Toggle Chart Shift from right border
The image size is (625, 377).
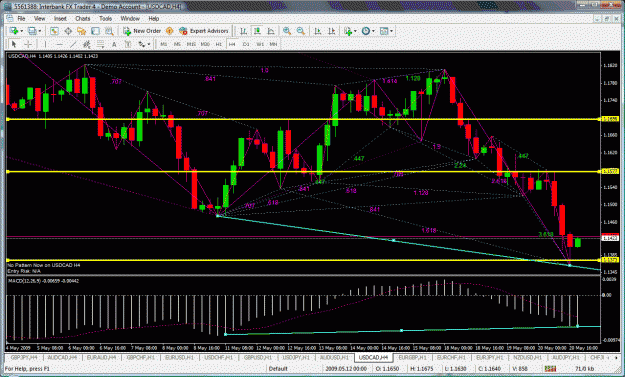(332, 31)
